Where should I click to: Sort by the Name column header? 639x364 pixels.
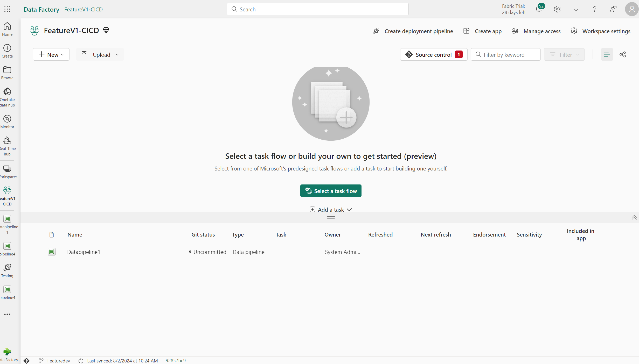point(75,234)
